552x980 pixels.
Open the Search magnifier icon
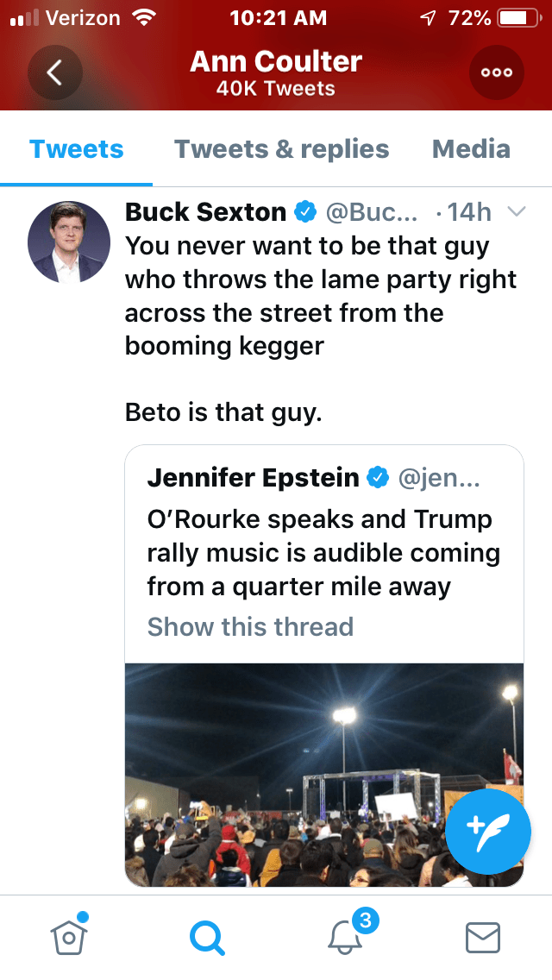tap(207, 937)
